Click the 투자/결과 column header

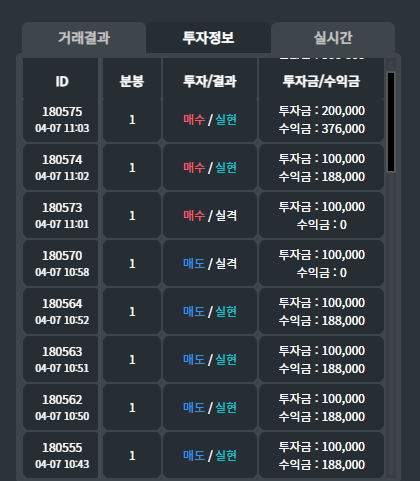tap(210, 81)
